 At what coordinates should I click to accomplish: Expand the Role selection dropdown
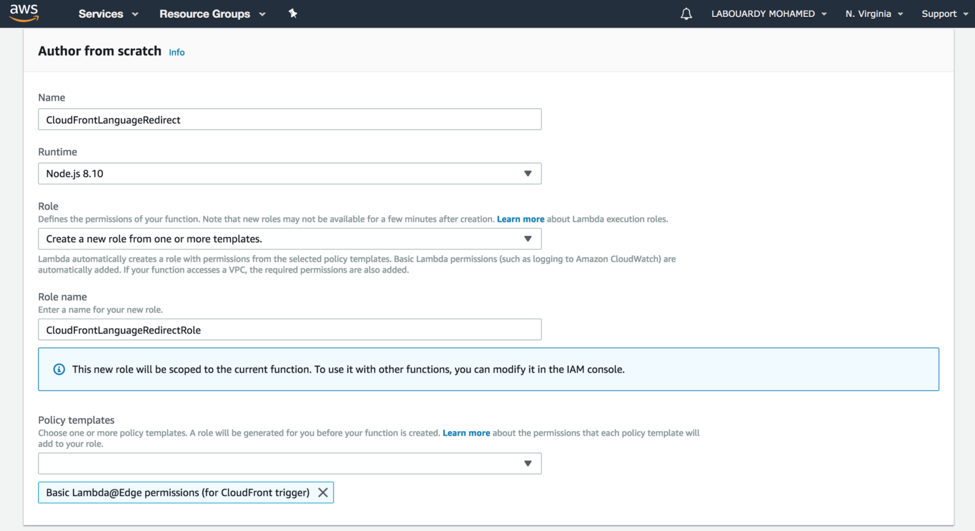coord(290,239)
